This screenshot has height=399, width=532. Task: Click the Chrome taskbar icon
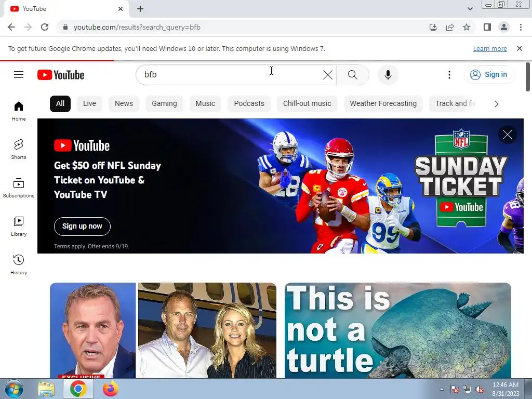[x=78, y=389]
